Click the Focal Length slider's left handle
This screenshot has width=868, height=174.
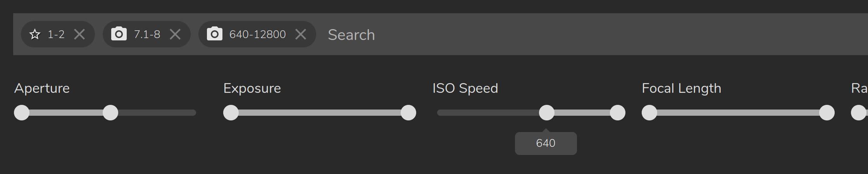(649, 113)
